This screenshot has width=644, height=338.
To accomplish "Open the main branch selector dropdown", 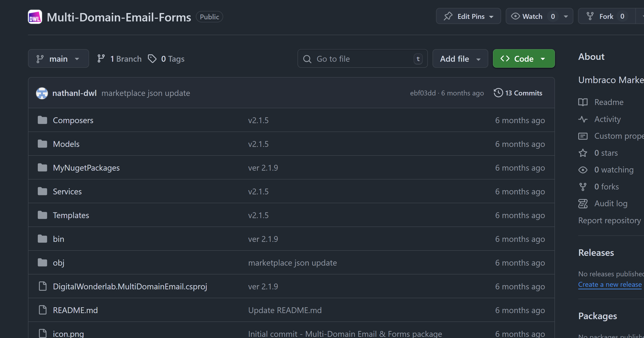I will [58, 59].
